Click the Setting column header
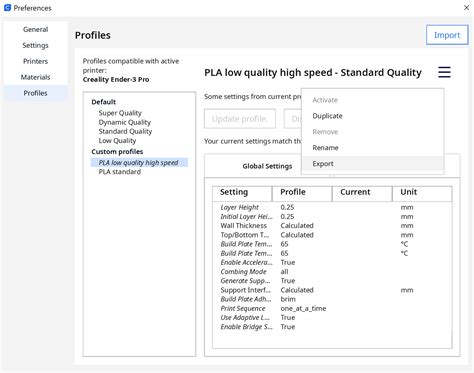 click(242, 193)
